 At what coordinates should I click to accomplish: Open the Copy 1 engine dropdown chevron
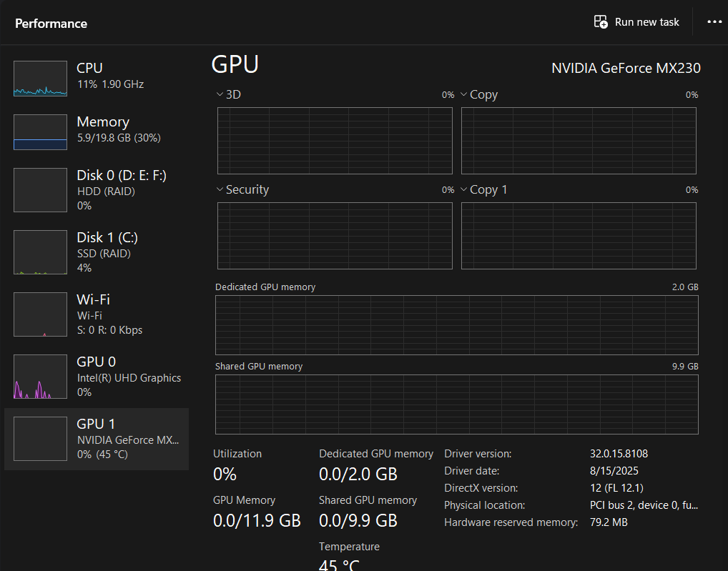click(x=463, y=190)
